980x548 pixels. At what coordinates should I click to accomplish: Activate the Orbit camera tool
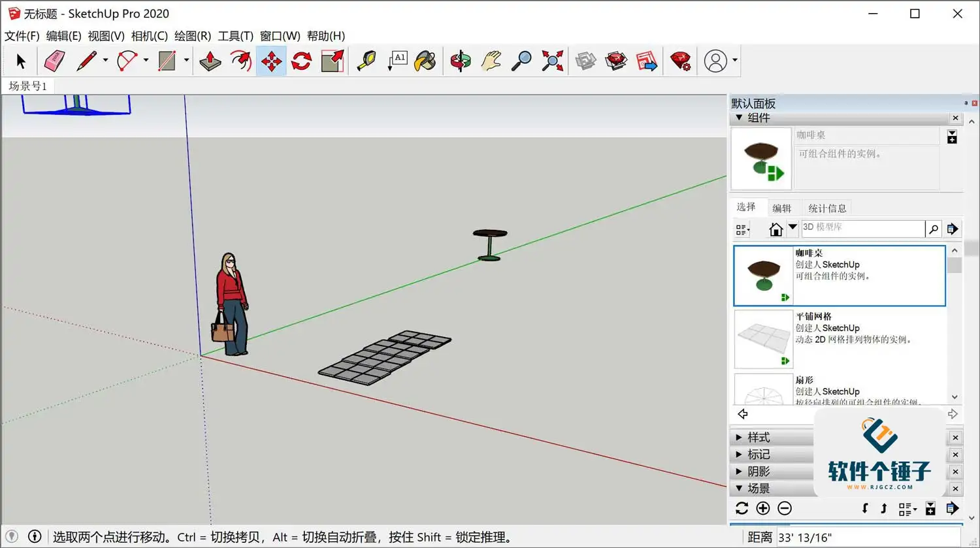click(460, 60)
